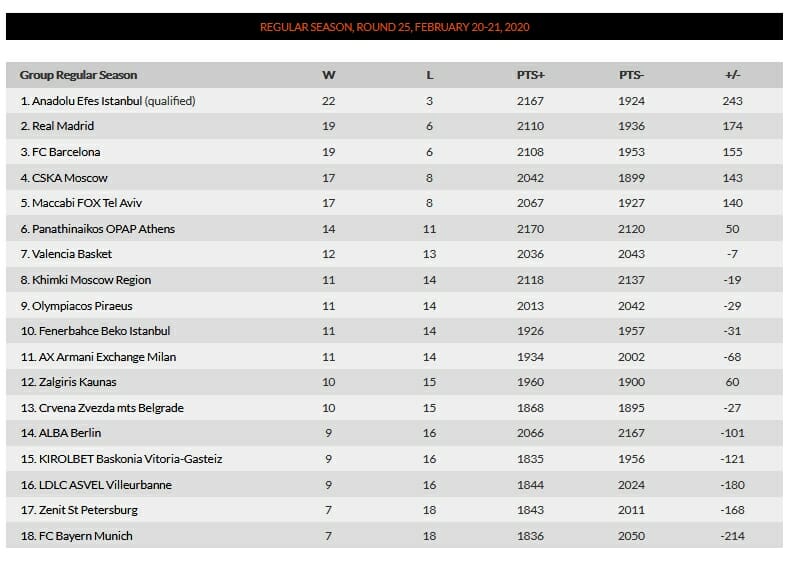Image resolution: width=790 pixels, height=562 pixels.
Task: Click Khimki Moscow Region in the table
Action: coord(91,280)
